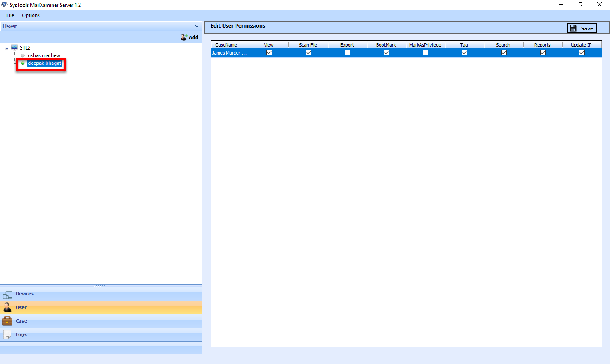Switch to the Devices section
610x364 pixels.
pos(101,294)
